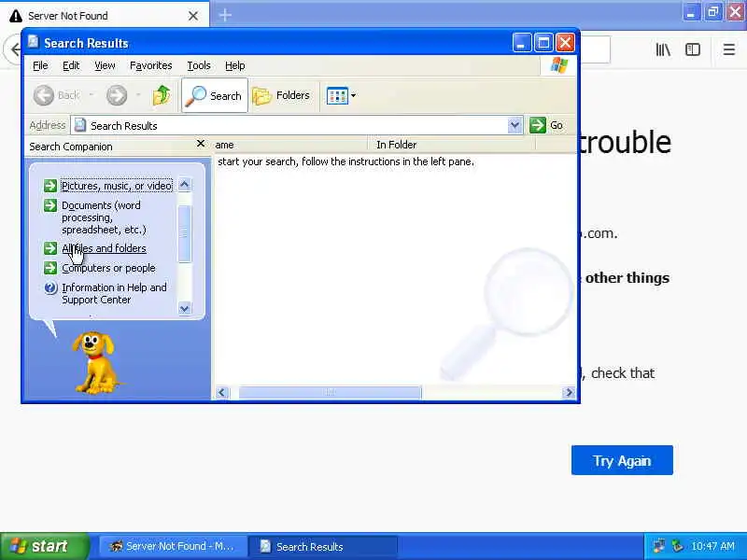Open the Back history dropdown arrow
Image resolution: width=747 pixels, height=560 pixels.
pyautogui.click(x=91, y=95)
